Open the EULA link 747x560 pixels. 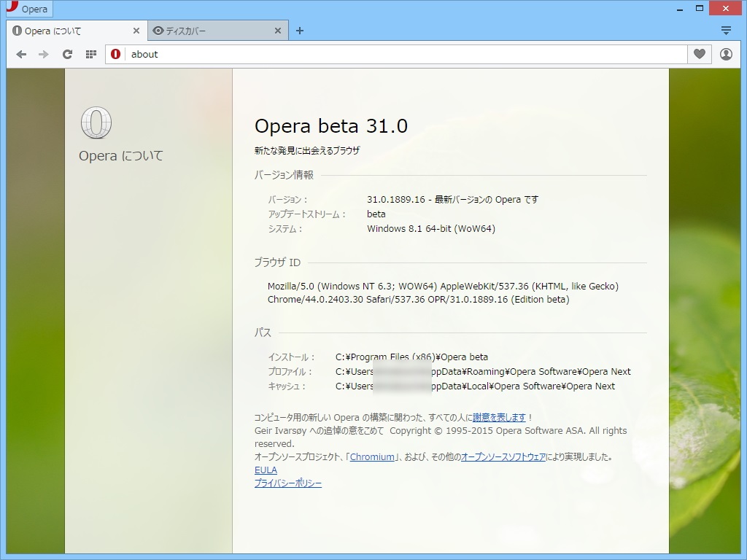click(266, 470)
